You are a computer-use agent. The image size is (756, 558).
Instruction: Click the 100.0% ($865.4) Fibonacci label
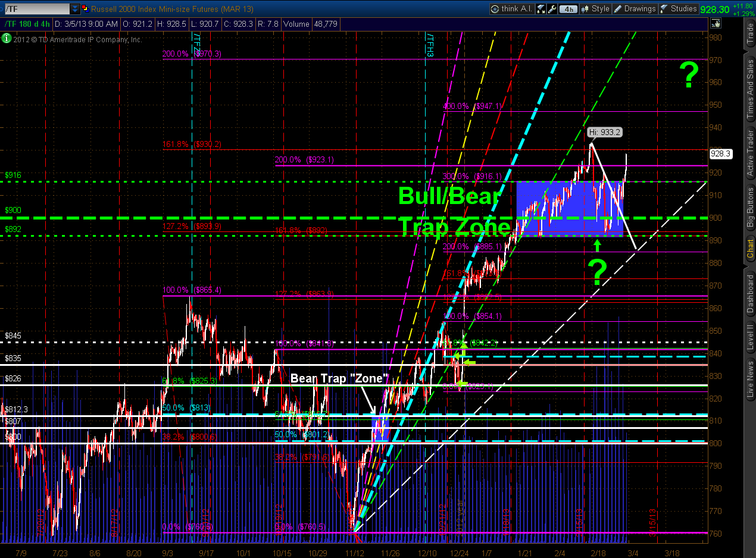(192, 290)
